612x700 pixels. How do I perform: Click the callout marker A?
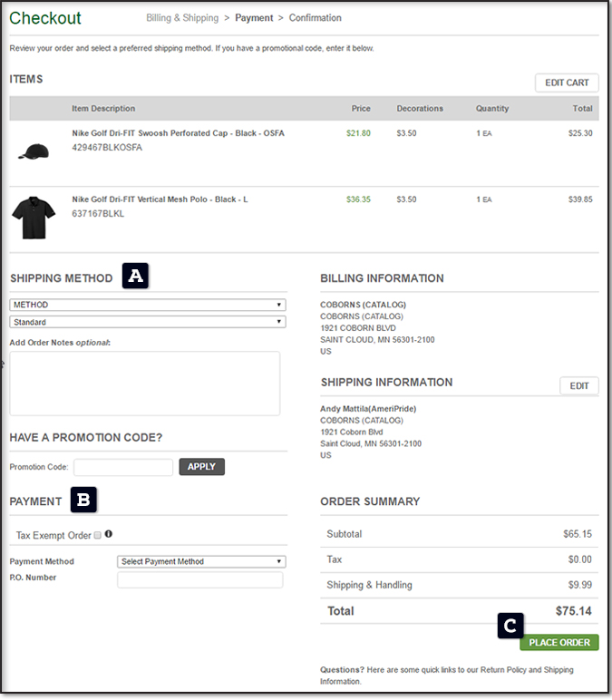[x=135, y=277]
